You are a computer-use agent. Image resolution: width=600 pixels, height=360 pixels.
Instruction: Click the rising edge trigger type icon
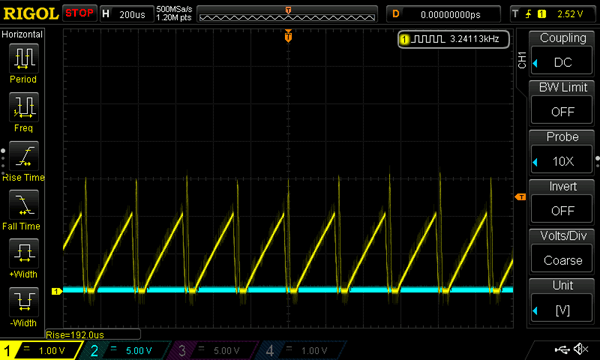(x=528, y=14)
